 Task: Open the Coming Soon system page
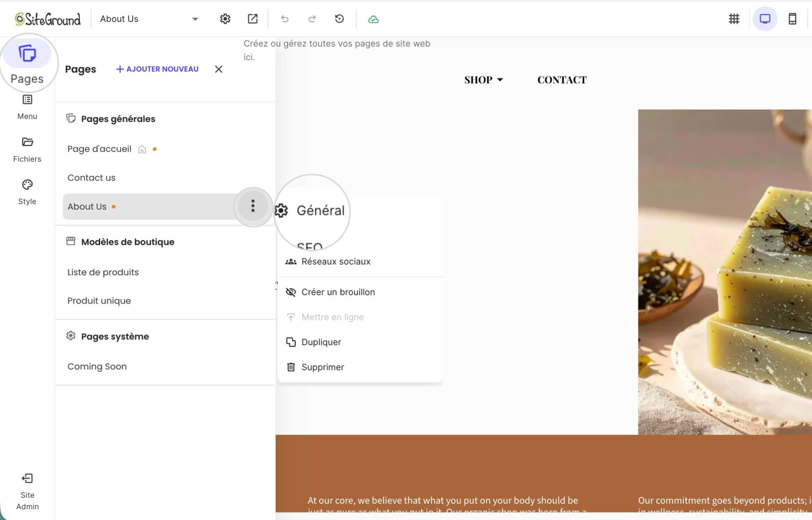[x=97, y=367]
